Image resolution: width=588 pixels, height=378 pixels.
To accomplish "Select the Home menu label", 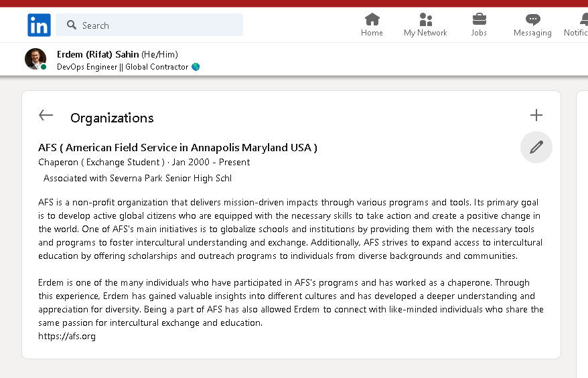I will click(x=372, y=33).
